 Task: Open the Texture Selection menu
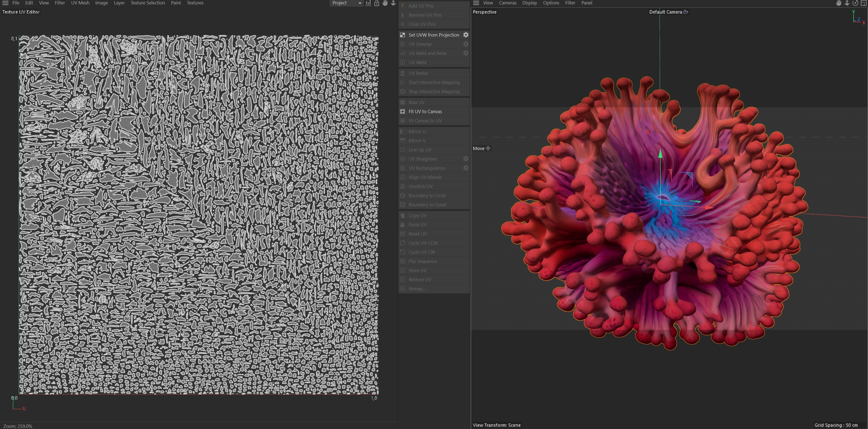point(148,3)
